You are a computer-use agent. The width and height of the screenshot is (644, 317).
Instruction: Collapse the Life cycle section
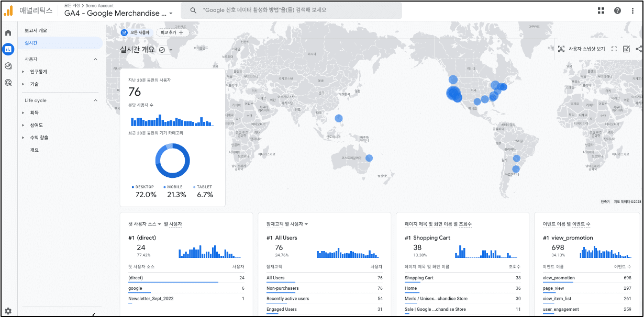coord(95,100)
